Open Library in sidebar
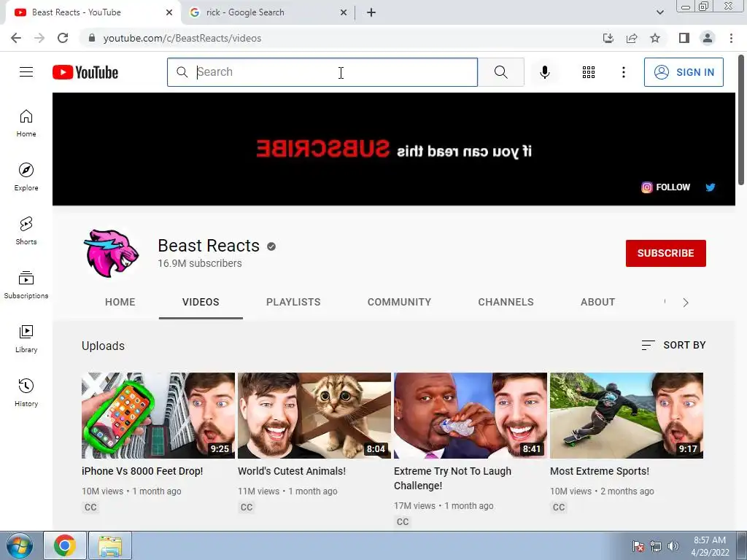The image size is (747, 560). pos(26,338)
